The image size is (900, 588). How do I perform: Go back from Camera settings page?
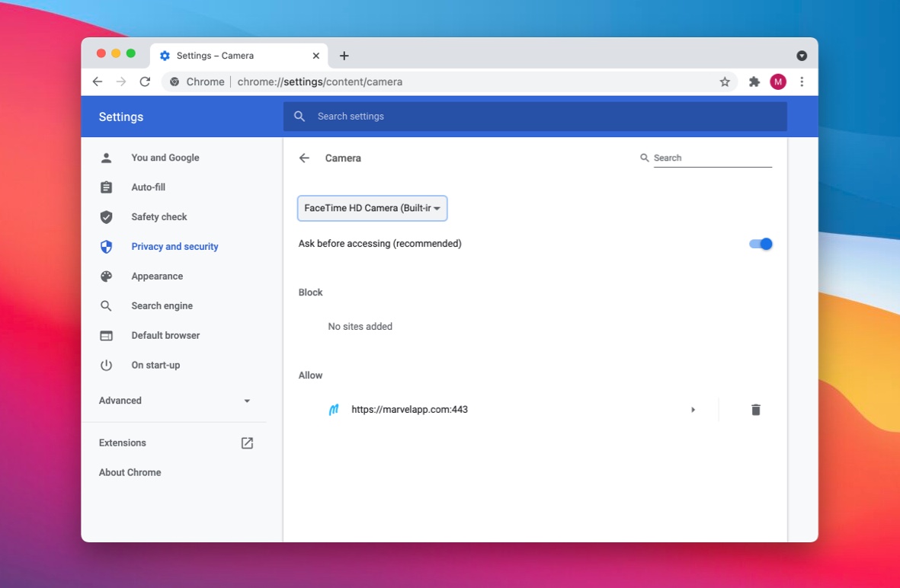304,158
